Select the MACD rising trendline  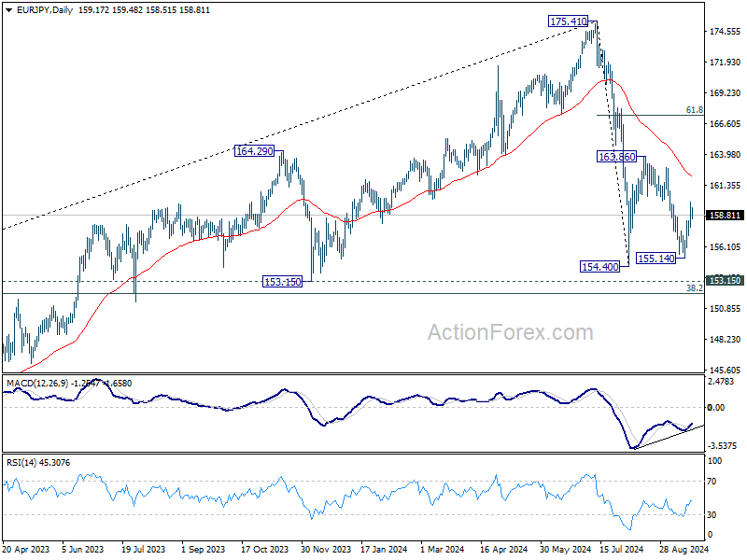(668, 437)
